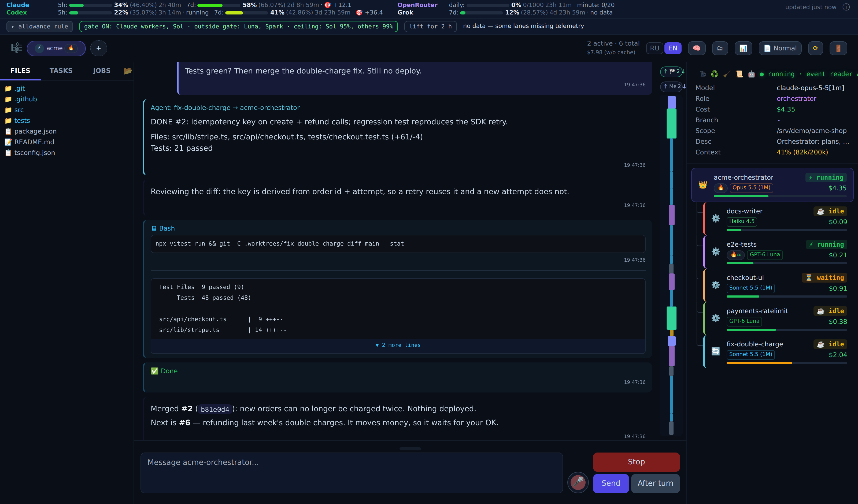Click the robot face icon
The width and height of the screenshot is (858, 504).
pos(752,74)
